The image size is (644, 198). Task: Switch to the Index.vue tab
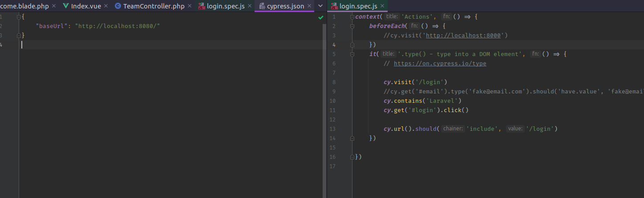click(86, 6)
